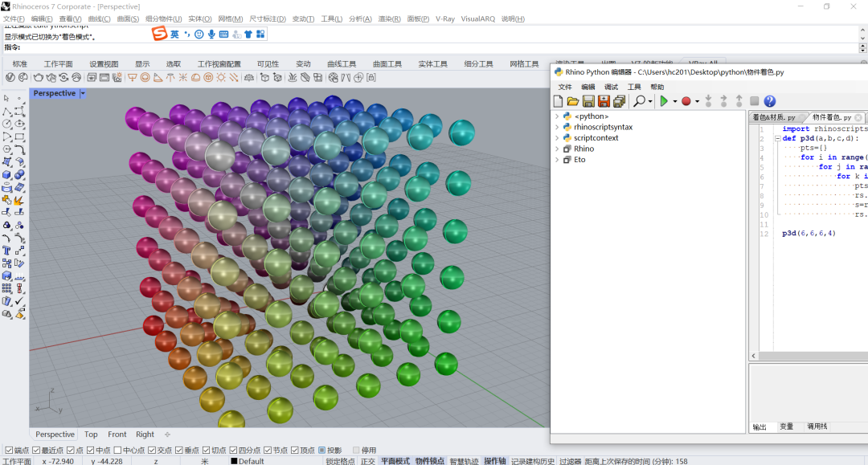The width and height of the screenshot is (868, 465).
Task: Toggle the 四分点 osnap checkbox
Action: pyautogui.click(x=233, y=450)
